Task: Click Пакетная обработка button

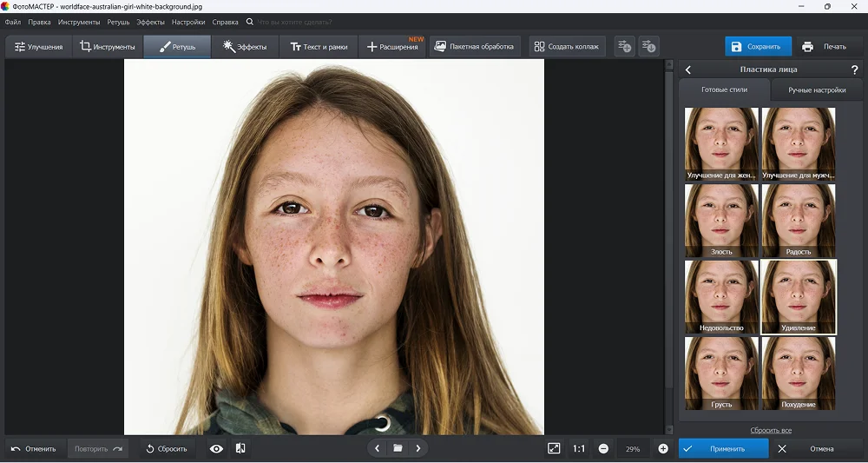Action: pos(475,47)
